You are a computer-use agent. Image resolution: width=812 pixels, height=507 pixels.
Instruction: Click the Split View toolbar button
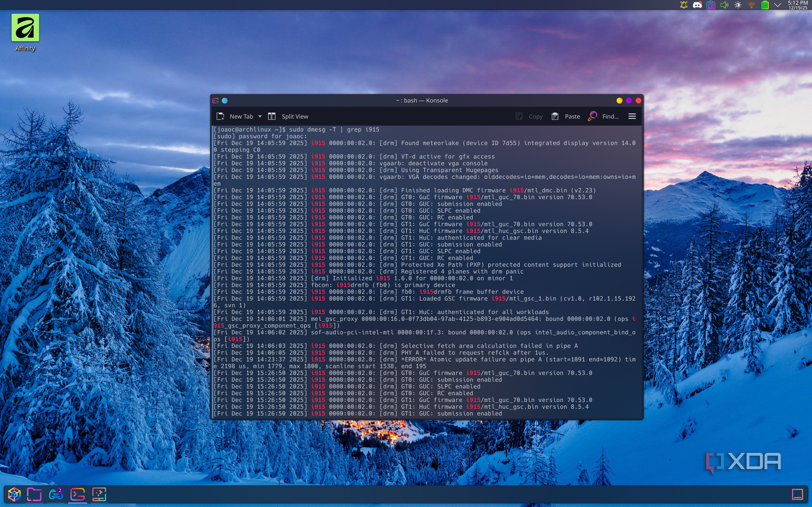[288, 117]
